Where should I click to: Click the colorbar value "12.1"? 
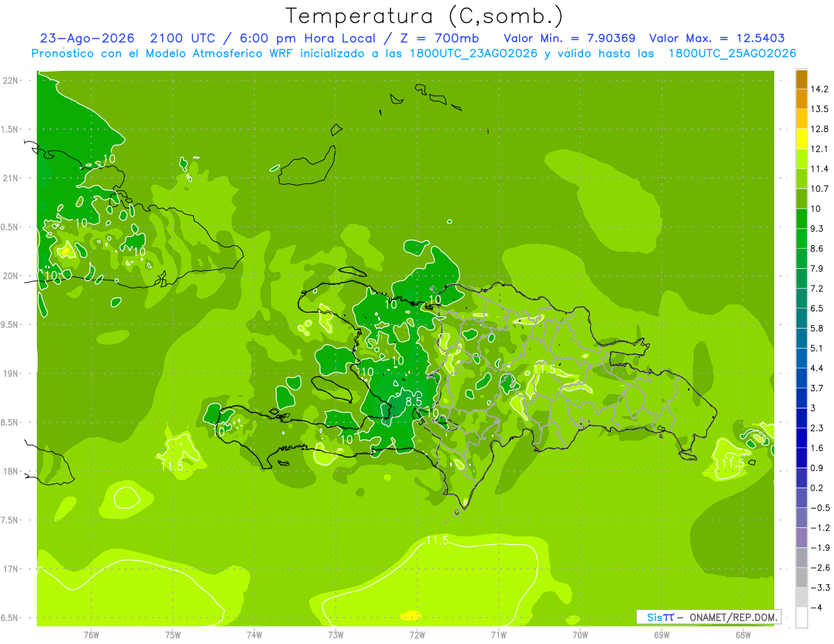coord(820,149)
